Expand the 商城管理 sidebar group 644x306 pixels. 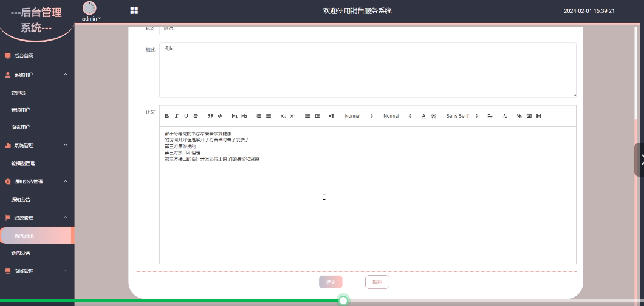[37, 271]
